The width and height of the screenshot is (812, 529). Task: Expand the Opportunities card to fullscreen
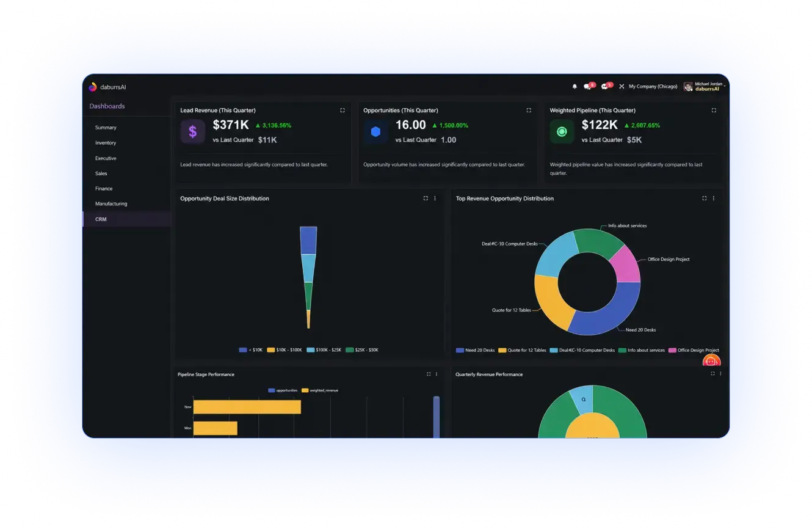tap(529, 111)
